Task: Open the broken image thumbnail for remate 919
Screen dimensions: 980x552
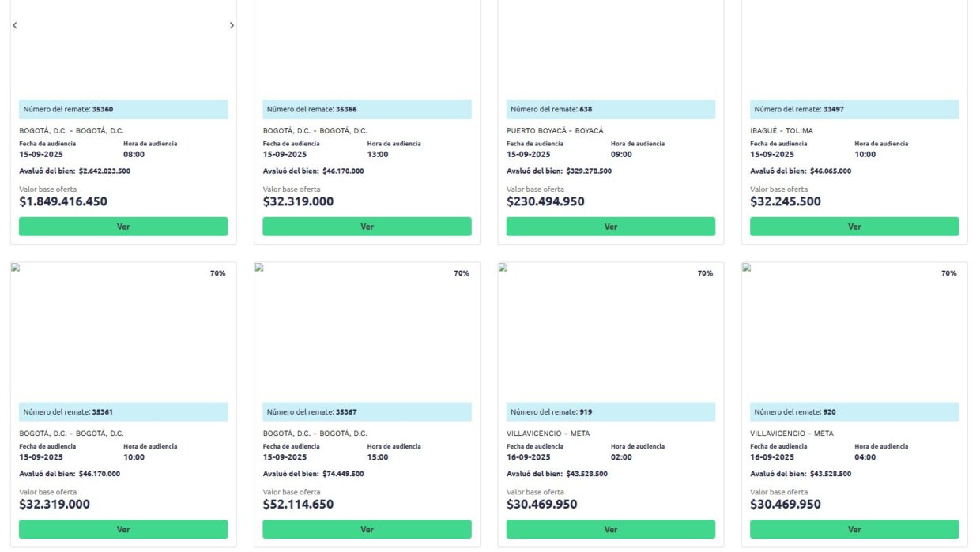Action: click(x=503, y=268)
